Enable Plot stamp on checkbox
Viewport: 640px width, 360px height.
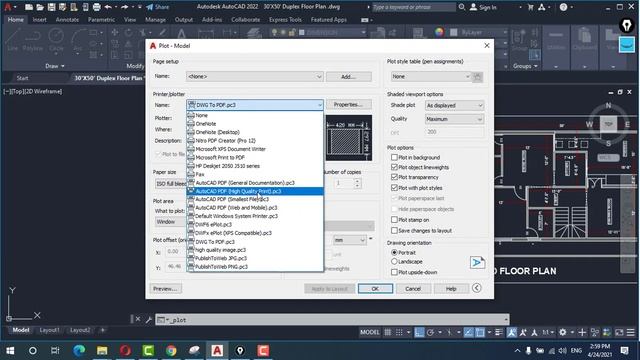coord(394,220)
